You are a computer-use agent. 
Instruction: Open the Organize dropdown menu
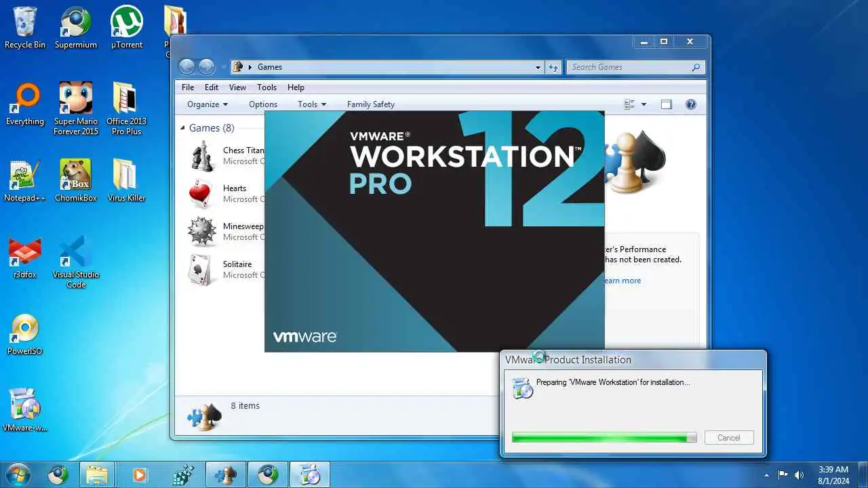pyautogui.click(x=208, y=104)
